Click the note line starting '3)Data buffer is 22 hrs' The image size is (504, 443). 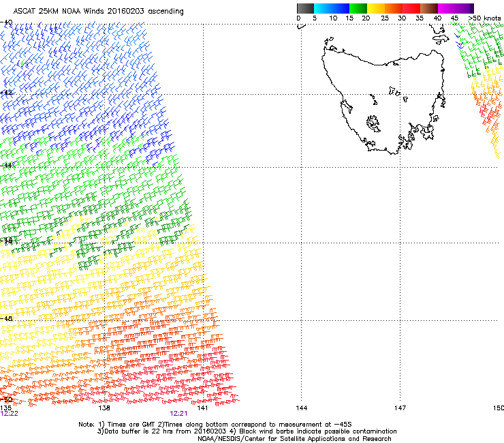[x=247, y=431]
